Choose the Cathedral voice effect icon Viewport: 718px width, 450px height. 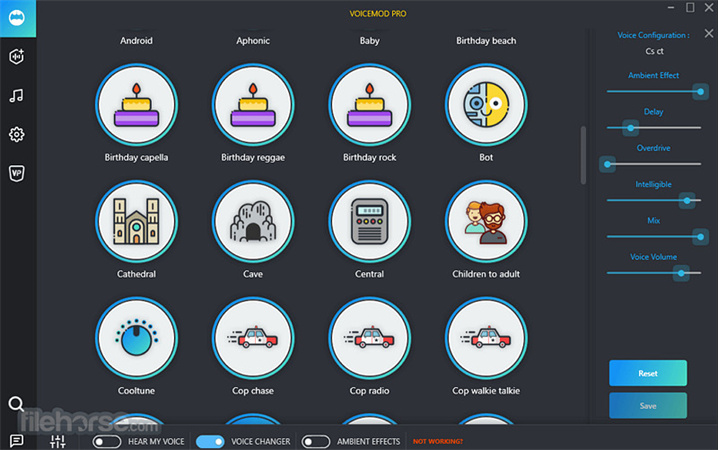(136, 222)
